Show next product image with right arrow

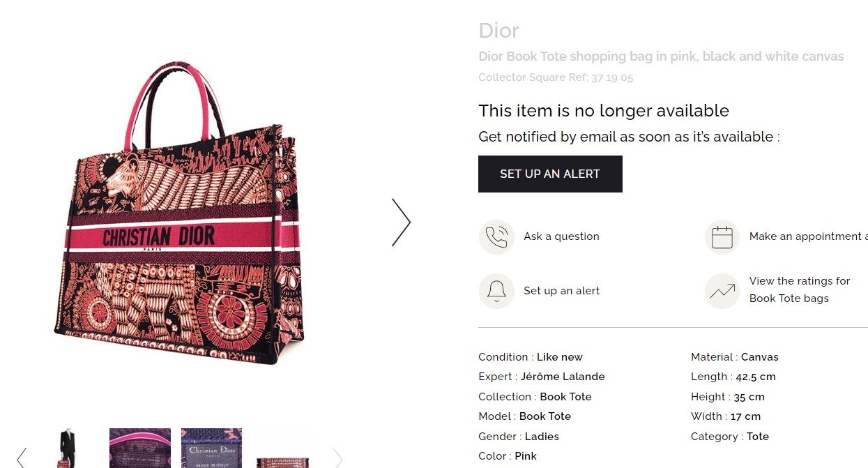tap(401, 222)
